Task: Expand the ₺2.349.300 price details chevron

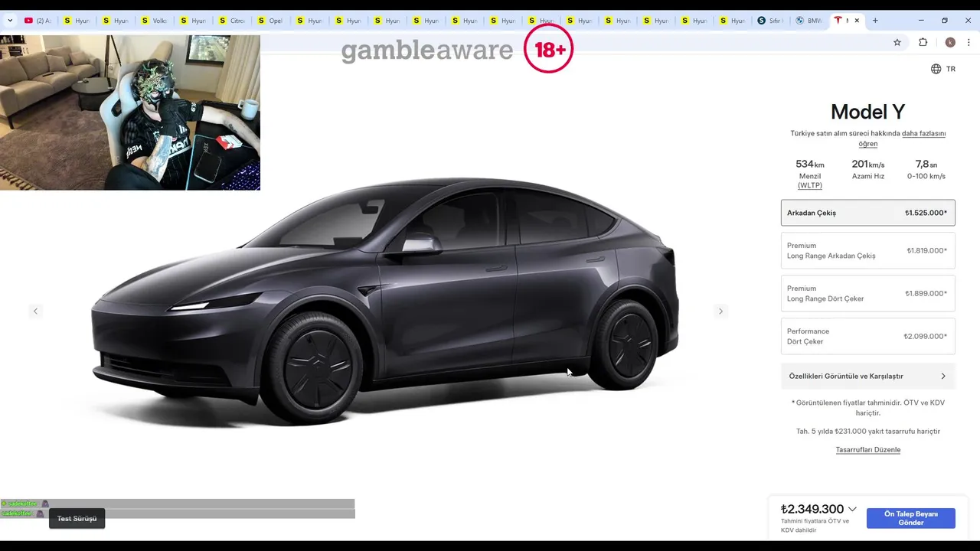Action: (x=852, y=509)
